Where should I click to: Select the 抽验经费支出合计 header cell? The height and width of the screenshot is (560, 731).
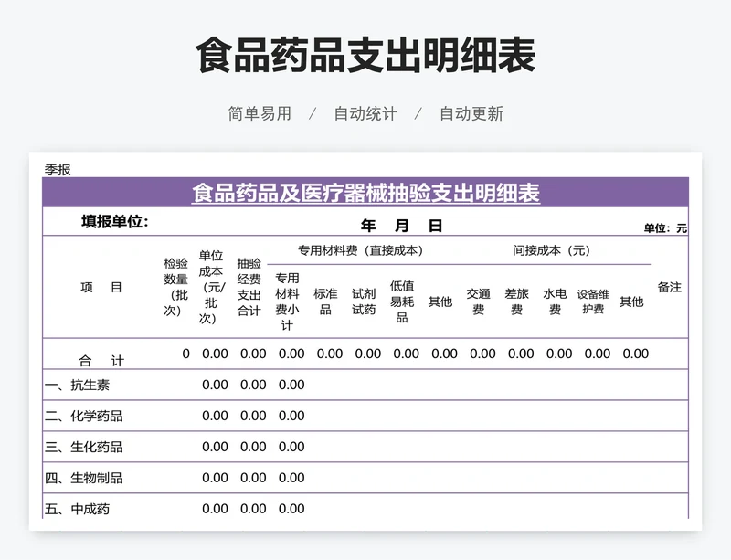coord(249,287)
